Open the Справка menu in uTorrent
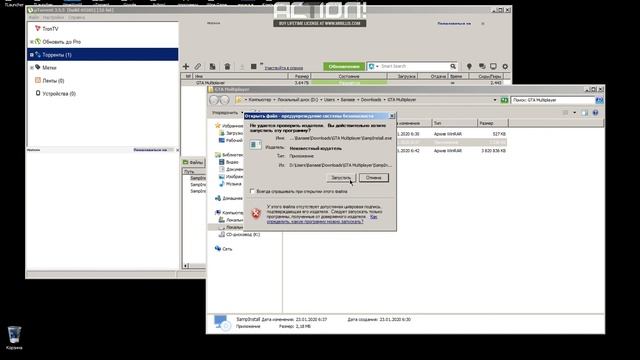The width and height of the screenshot is (640, 360). pos(76,18)
